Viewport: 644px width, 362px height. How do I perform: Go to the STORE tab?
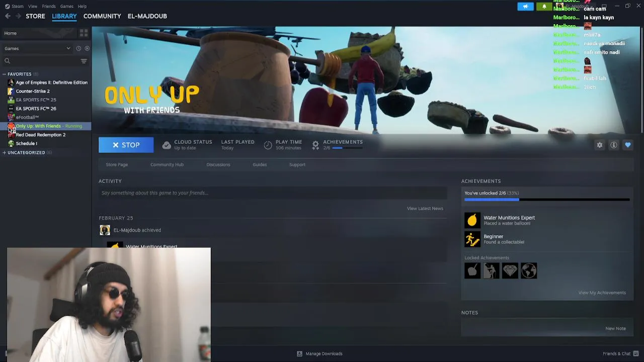pyautogui.click(x=35, y=16)
